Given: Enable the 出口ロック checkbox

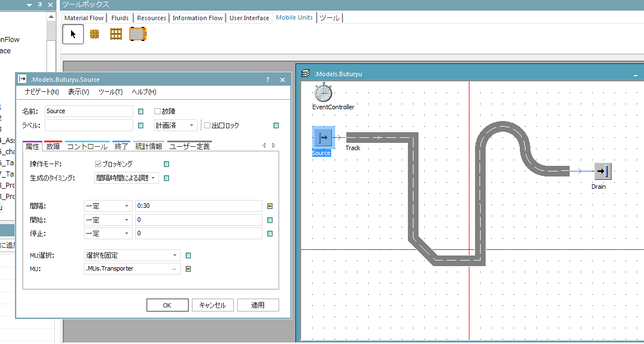Looking at the screenshot, I should tap(208, 125).
